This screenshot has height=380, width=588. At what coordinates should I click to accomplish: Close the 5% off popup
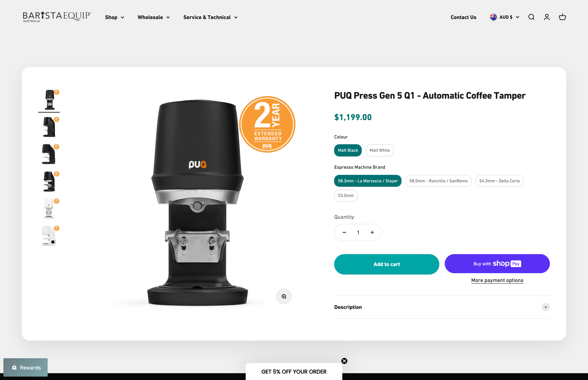tap(344, 361)
